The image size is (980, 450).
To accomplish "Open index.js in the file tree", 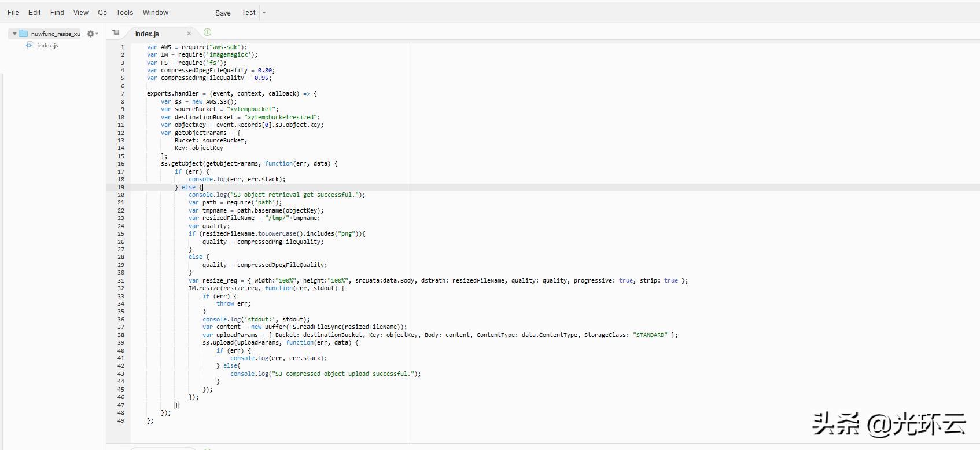I will click(48, 46).
